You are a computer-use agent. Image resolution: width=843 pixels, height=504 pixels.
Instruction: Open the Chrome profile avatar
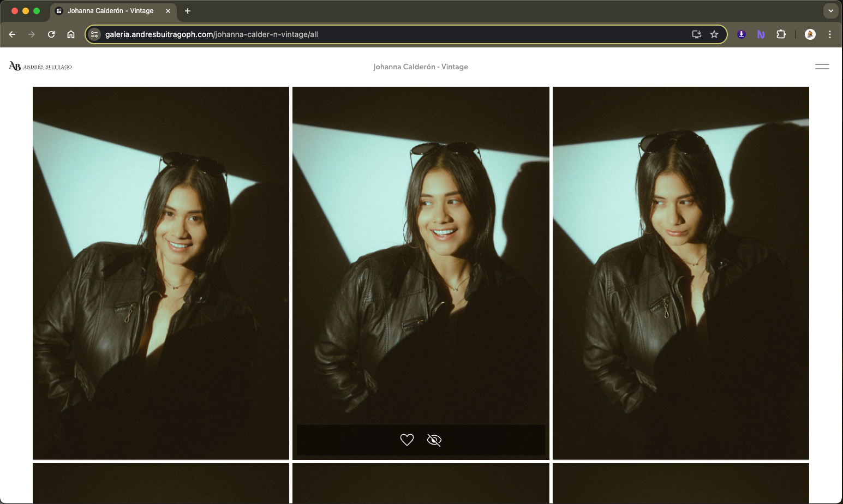coord(810,34)
